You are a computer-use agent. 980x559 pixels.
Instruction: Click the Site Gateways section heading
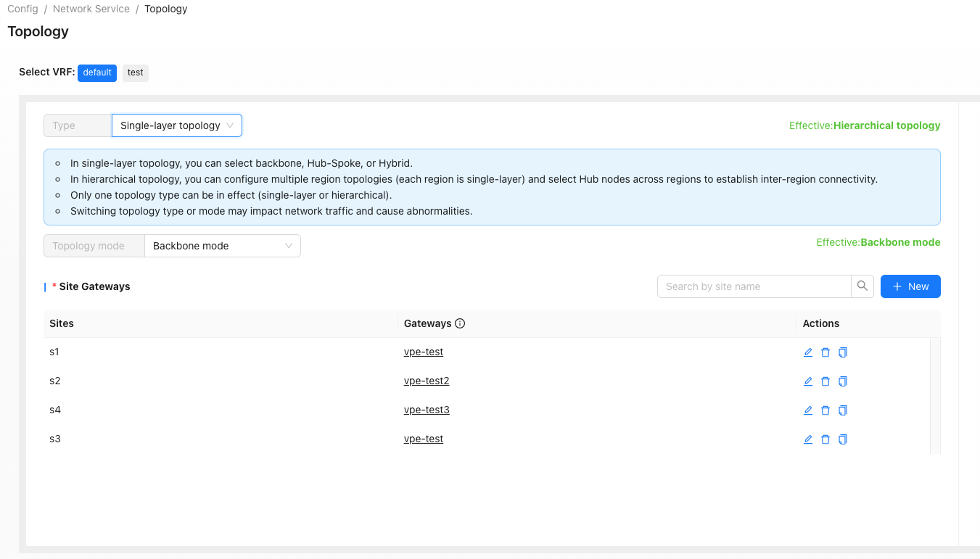pos(94,286)
